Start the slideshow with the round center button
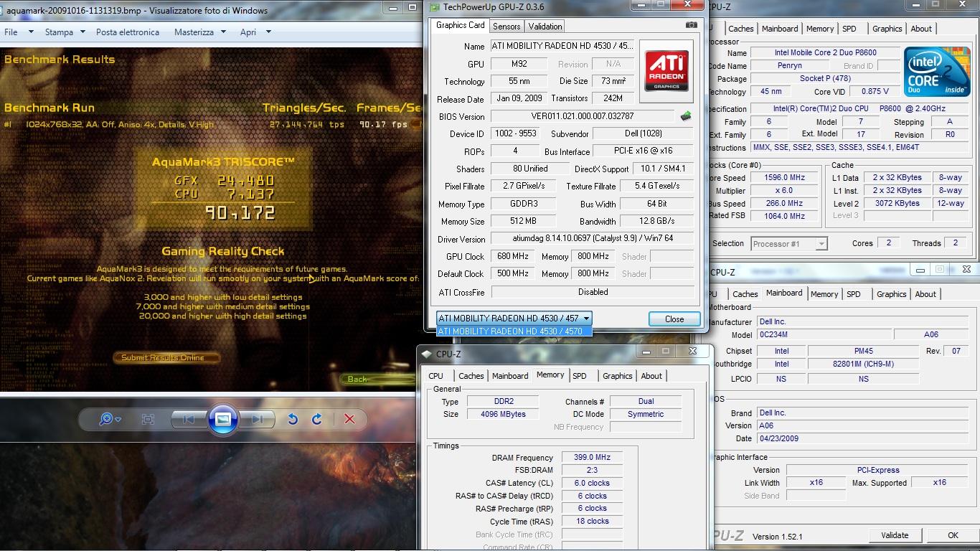 [x=223, y=419]
